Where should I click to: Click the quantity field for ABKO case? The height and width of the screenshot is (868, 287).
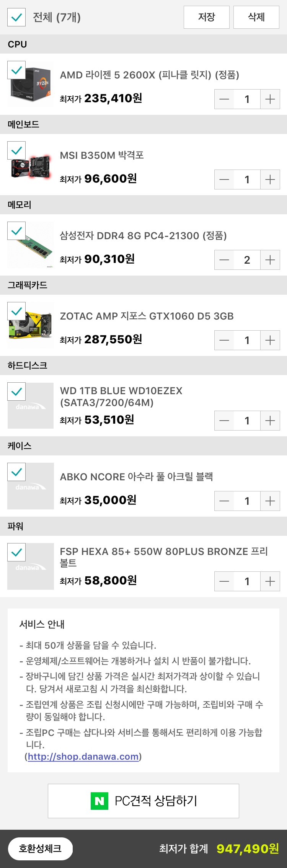click(247, 501)
